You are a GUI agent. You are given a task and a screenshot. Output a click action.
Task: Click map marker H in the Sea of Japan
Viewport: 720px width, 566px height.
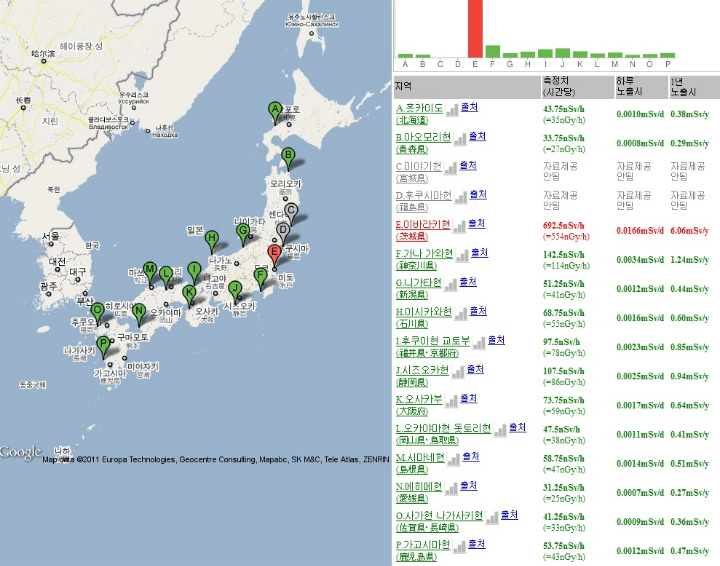pyautogui.click(x=211, y=239)
